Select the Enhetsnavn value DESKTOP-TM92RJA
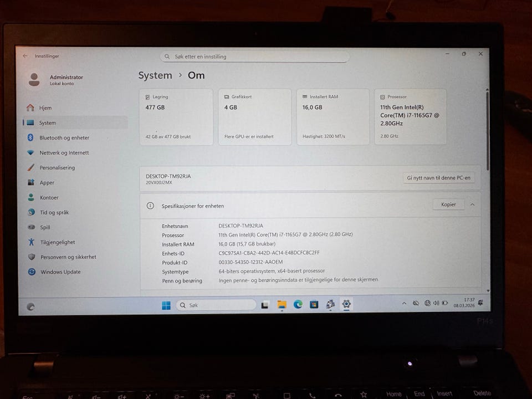Screen dimensions: 532x399 click(x=241, y=226)
